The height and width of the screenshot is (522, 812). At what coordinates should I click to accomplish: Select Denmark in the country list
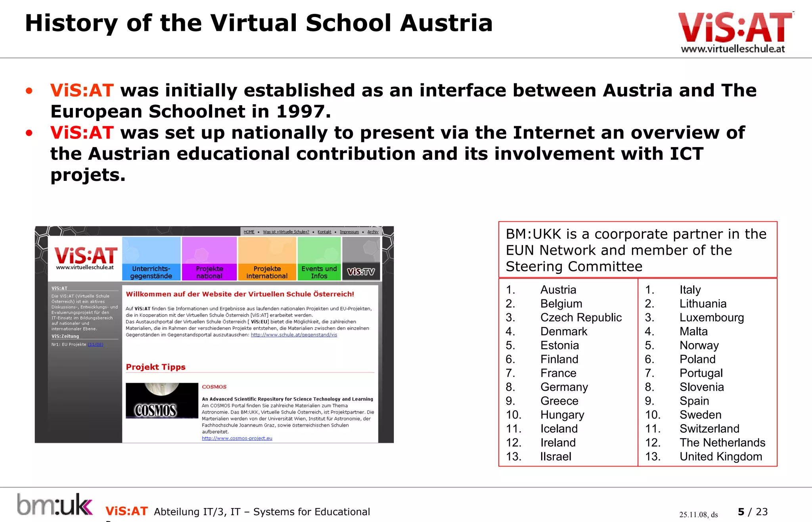pos(564,331)
